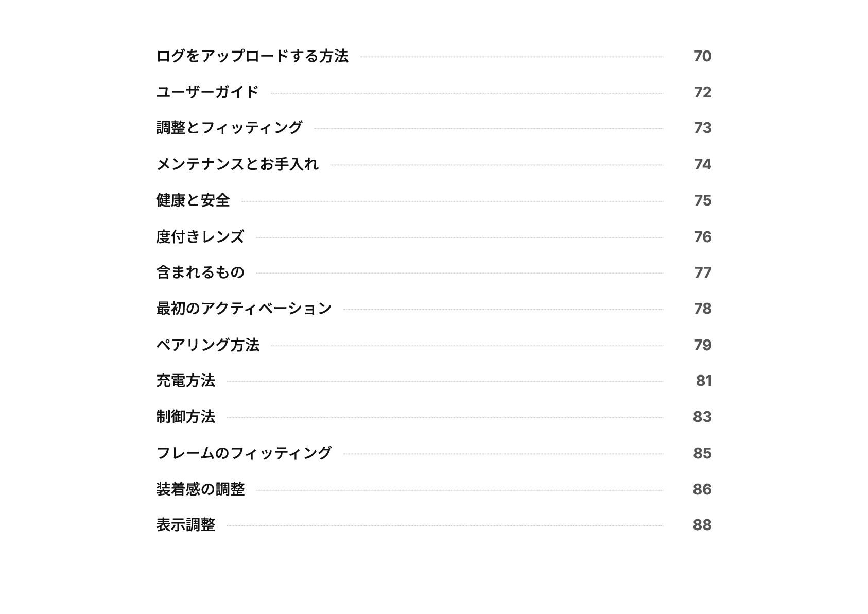868x614 pixels.
Task: Click page number 70
Action: coord(702,56)
